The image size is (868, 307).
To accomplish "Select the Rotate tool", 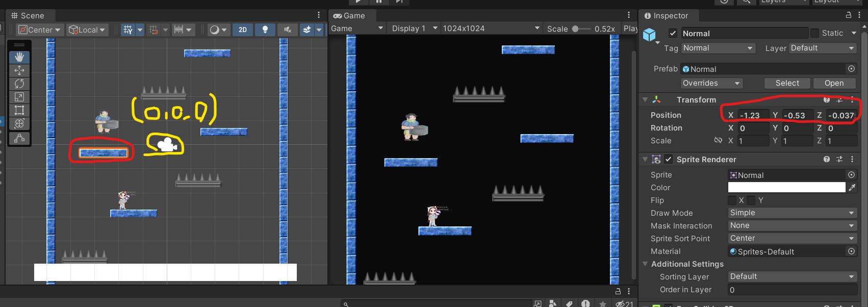I will 19,84.
